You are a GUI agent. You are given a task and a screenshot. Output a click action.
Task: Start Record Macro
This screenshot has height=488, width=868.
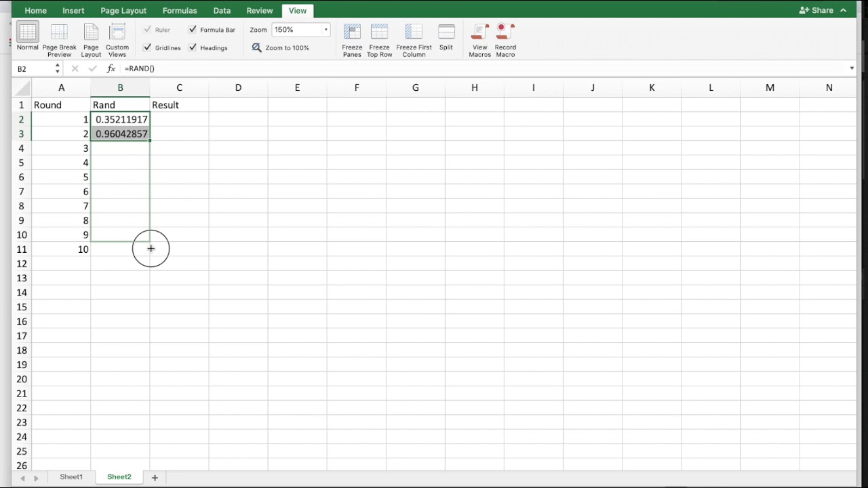[505, 41]
